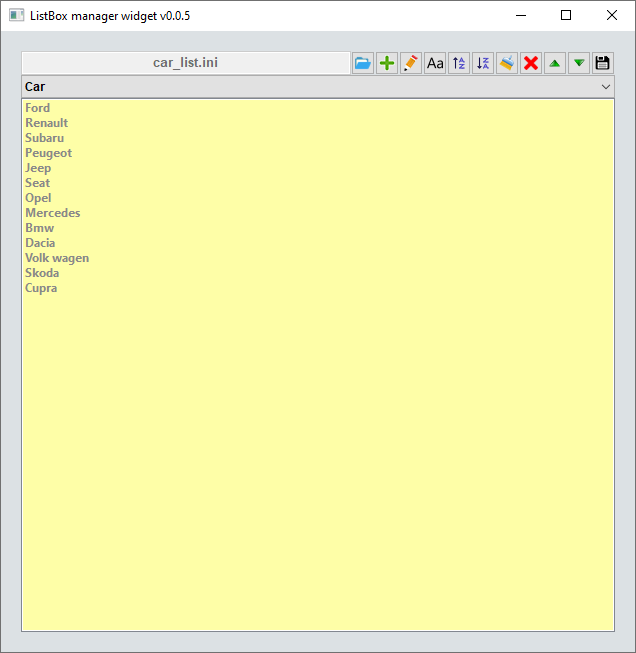Screen dimensions: 636x653
Task: Save the list with the floppy disk icon
Action: pyautogui.click(x=603, y=63)
